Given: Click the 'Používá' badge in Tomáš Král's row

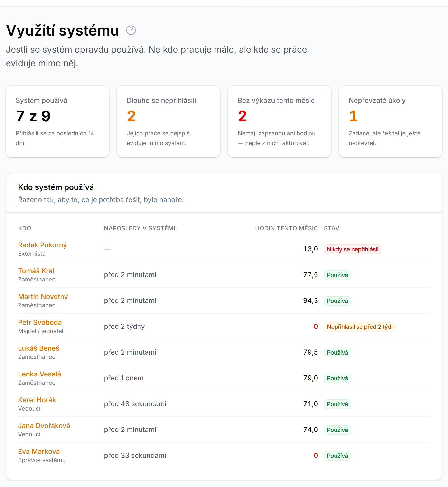Looking at the screenshot, I should click(337, 275).
